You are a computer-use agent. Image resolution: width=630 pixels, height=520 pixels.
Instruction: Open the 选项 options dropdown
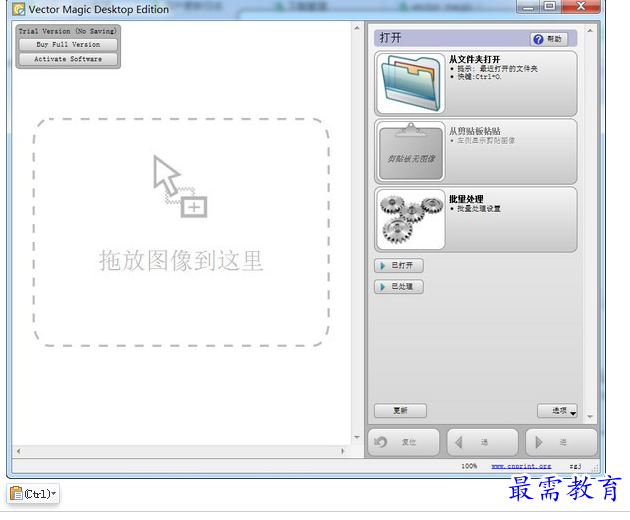pos(557,410)
